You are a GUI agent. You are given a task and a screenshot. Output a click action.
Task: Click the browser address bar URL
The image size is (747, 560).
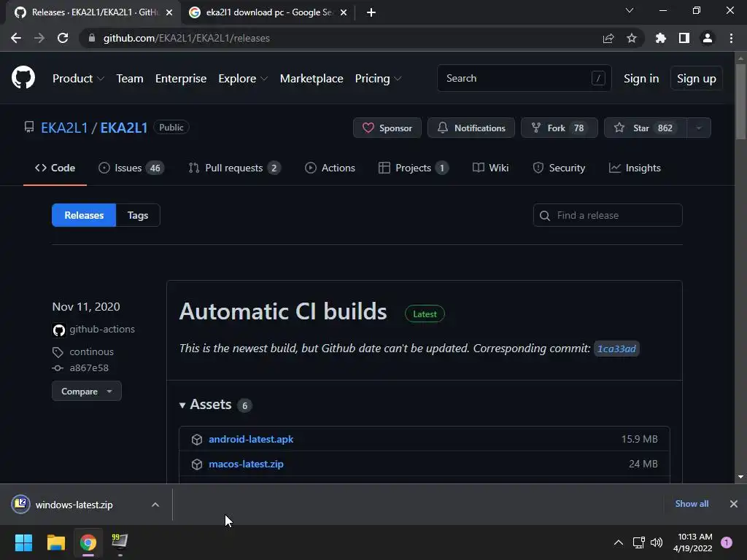(186, 38)
